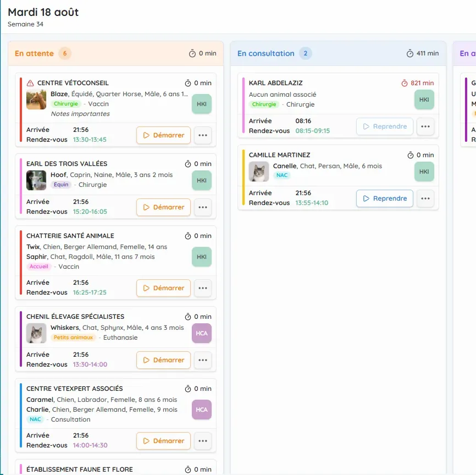Select client name CAMILLE MARTINEZ

(x=279, y=155)
